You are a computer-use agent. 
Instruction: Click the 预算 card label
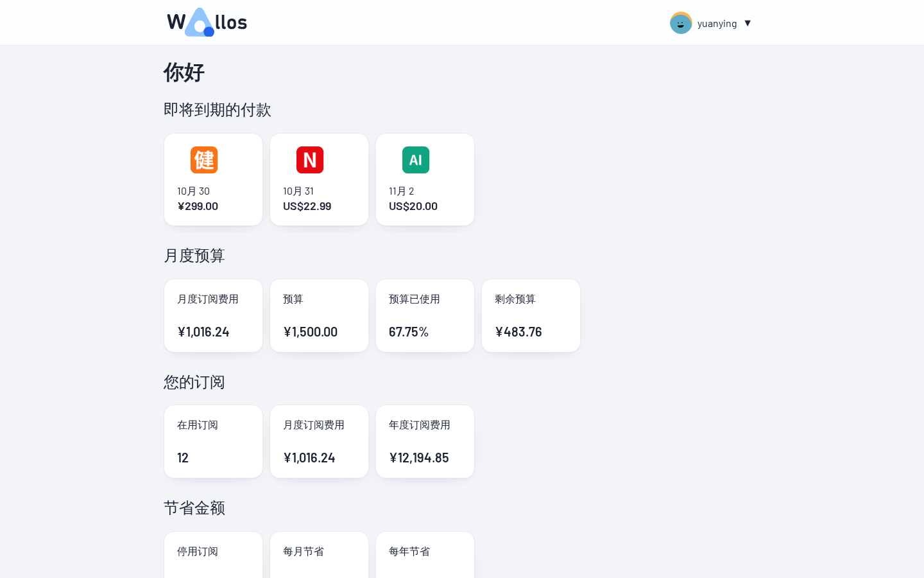point(293,299)
